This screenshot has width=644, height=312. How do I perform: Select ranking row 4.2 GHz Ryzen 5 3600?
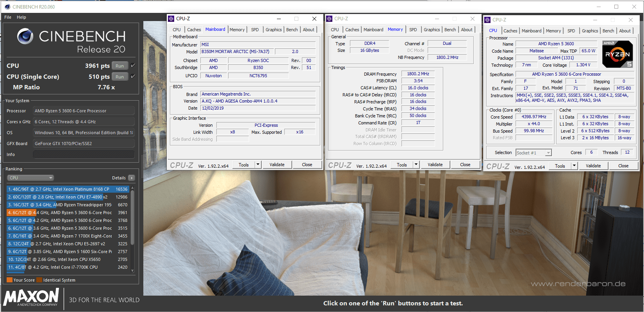coord(68,220)
